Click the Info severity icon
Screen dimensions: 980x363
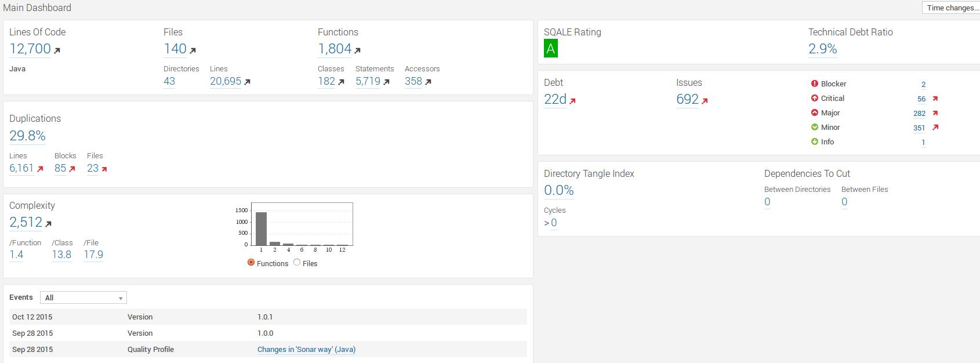point(815,141)
